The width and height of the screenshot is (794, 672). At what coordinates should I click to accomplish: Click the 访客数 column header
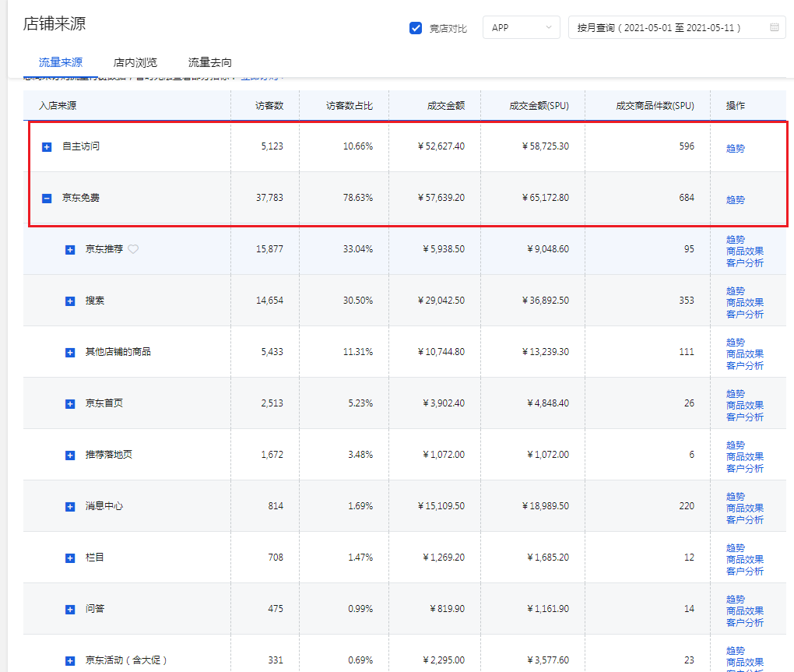[269, 106]
